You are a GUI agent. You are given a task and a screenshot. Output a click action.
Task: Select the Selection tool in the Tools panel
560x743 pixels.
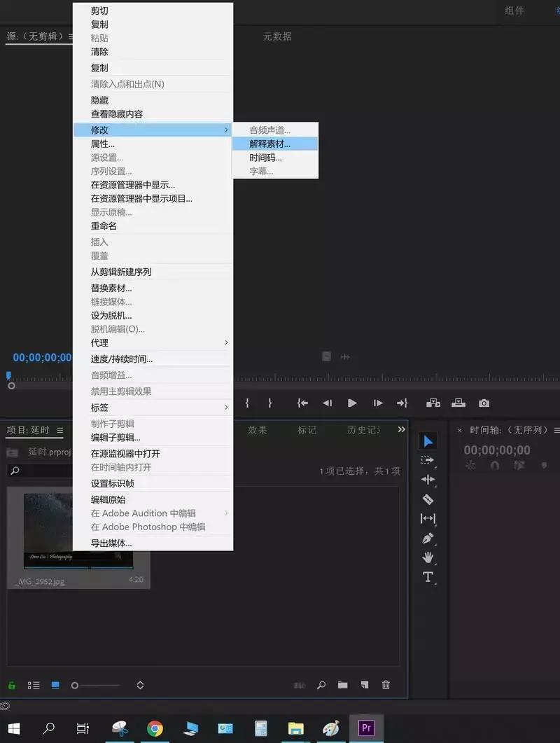pos(428,440)
